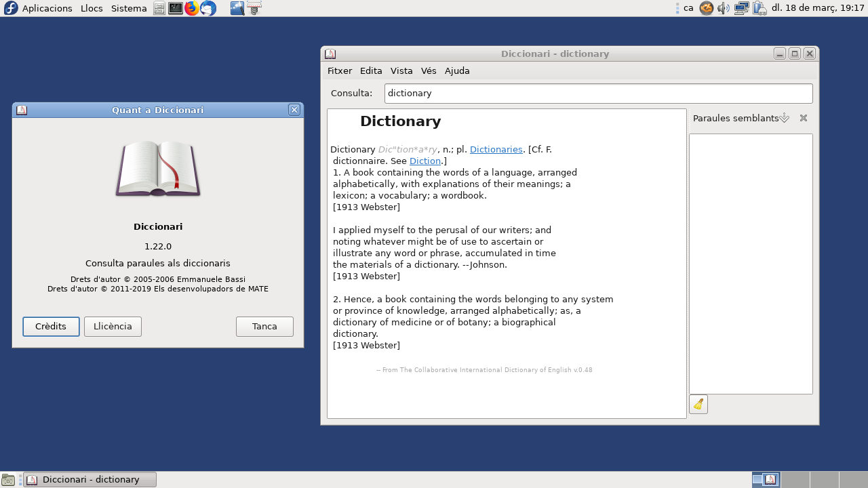Open the network connection tray icon

(741, 8)
